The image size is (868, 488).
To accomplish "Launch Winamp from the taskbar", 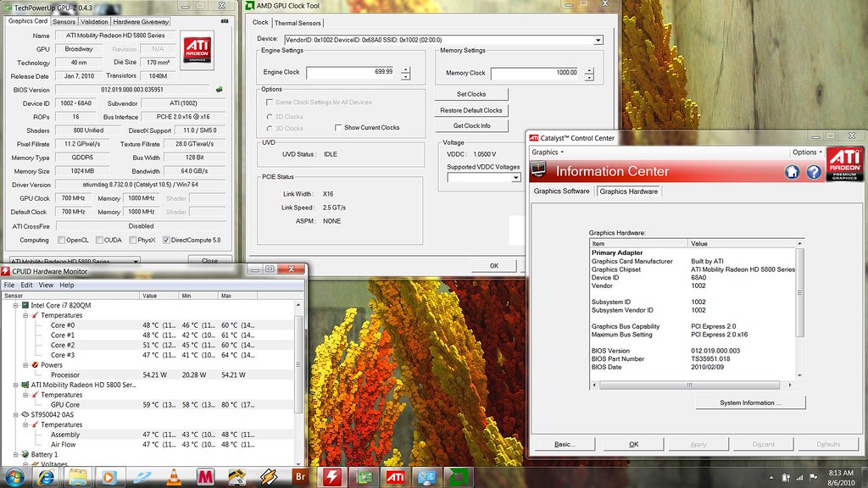I will tap(269, 477).
